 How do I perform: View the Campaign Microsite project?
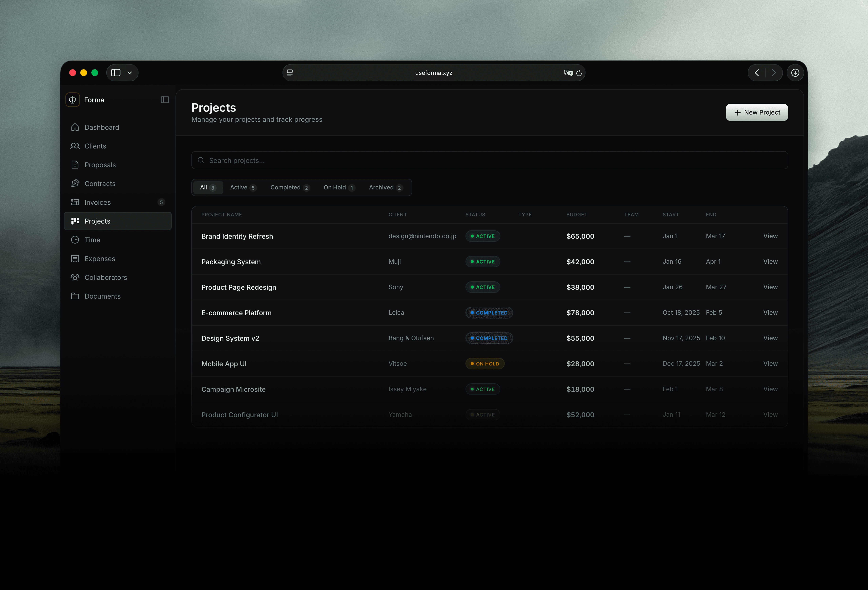click(x=770, y=389)
